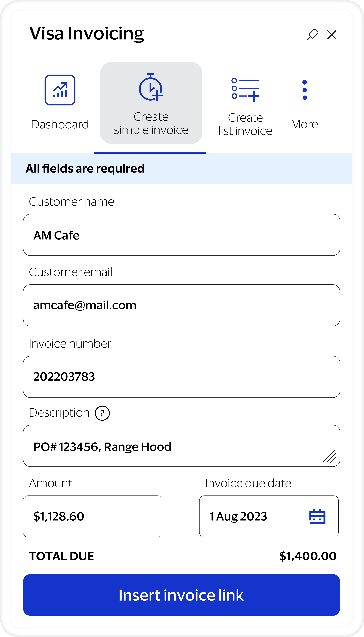Click the Amount input field
364x637 pixels.
click(x=93, y=516)
